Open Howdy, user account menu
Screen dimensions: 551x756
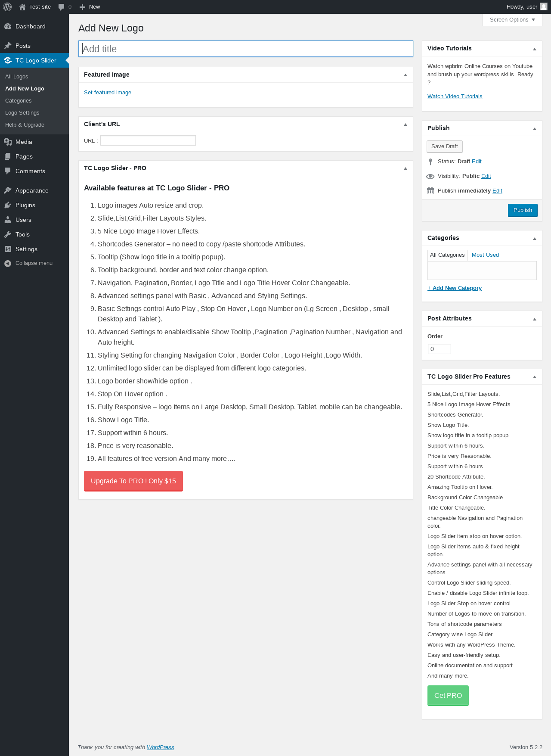click(526, 7)
